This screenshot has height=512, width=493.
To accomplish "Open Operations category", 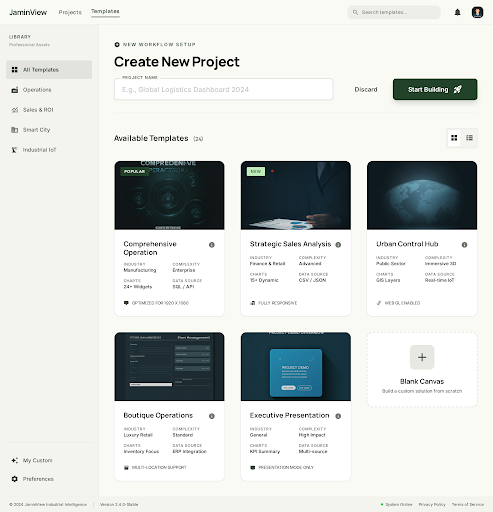I will coord(49,90).
